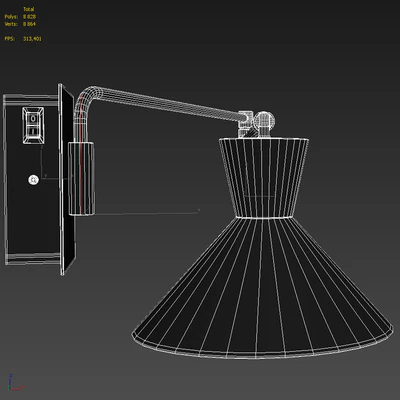Viewport: 400px width, 400px height.
Task: Select the round screw symbol on wall box
Action: (x=33, y=180)
